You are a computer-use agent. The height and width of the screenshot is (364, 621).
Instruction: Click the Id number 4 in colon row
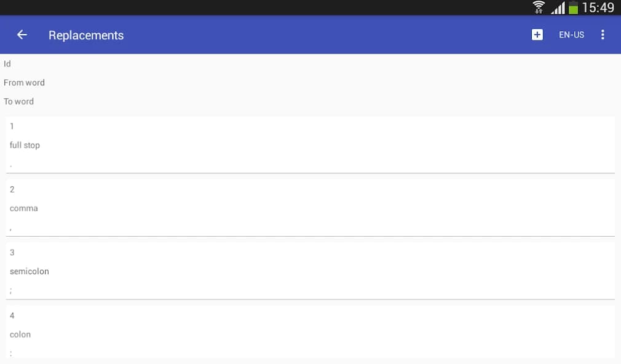coord(12,315)
